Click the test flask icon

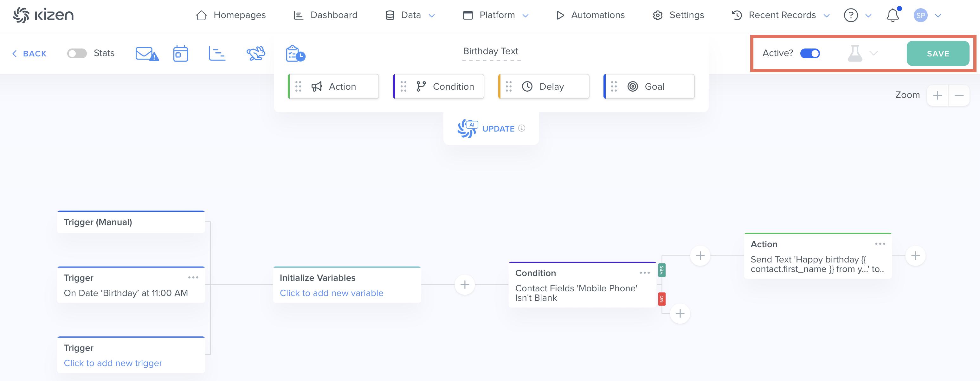coord(855,53)
